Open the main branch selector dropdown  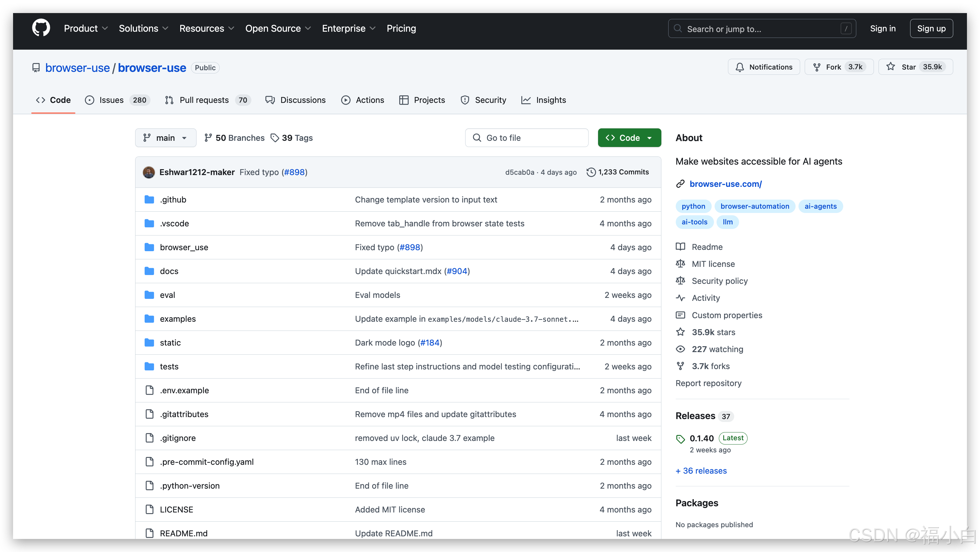pos(166,138)
